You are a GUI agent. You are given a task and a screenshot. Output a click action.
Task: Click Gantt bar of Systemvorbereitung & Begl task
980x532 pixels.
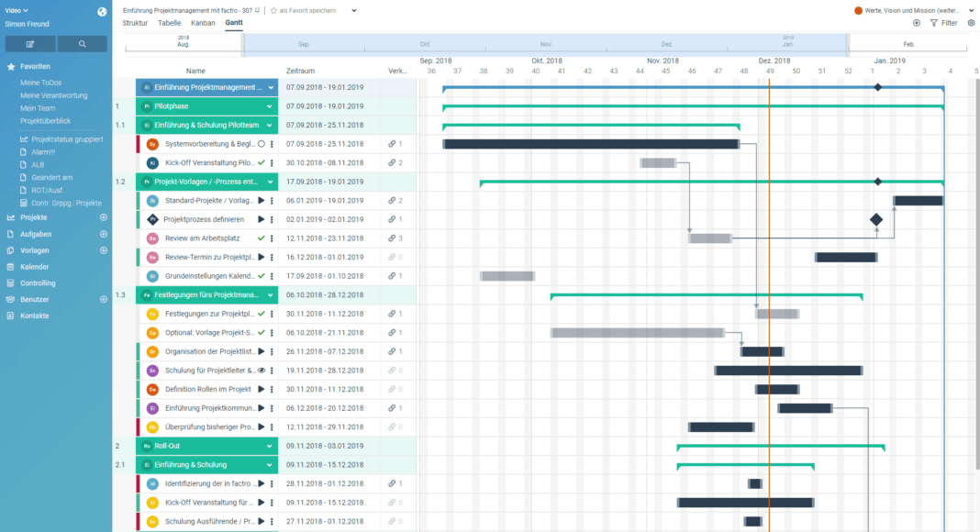591,144
